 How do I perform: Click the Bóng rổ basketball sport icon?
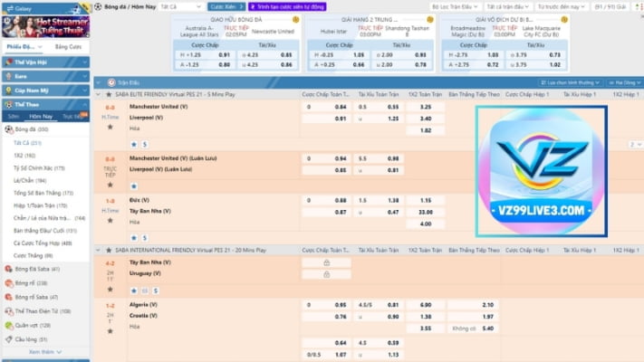[x=9, y=282]
